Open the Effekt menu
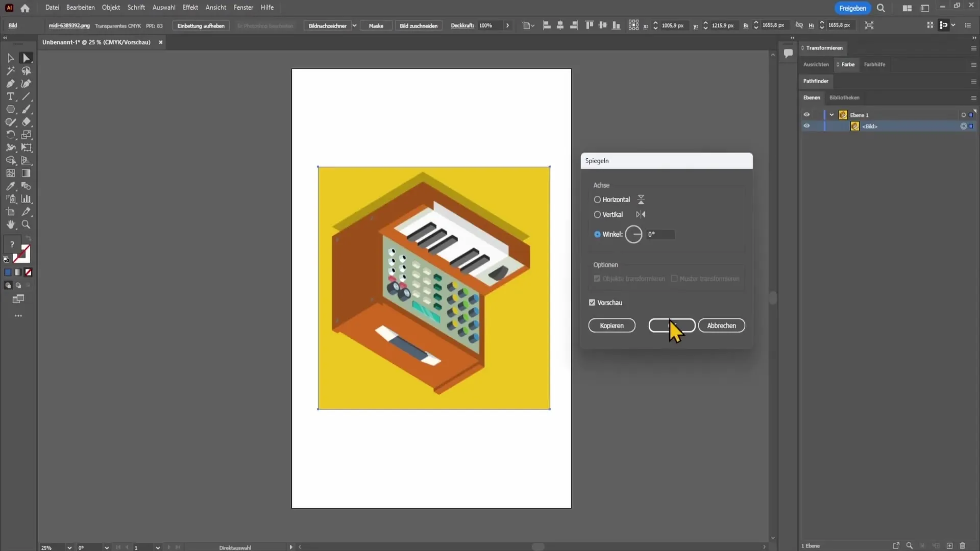This screenshot has width=980, height=551. click(190, 8)
